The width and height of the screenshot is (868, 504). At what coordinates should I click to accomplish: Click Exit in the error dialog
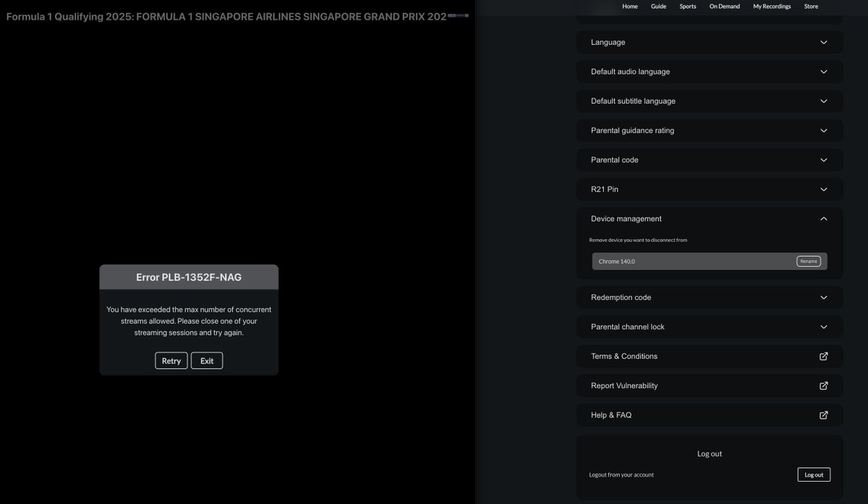(x=207, y=361)
